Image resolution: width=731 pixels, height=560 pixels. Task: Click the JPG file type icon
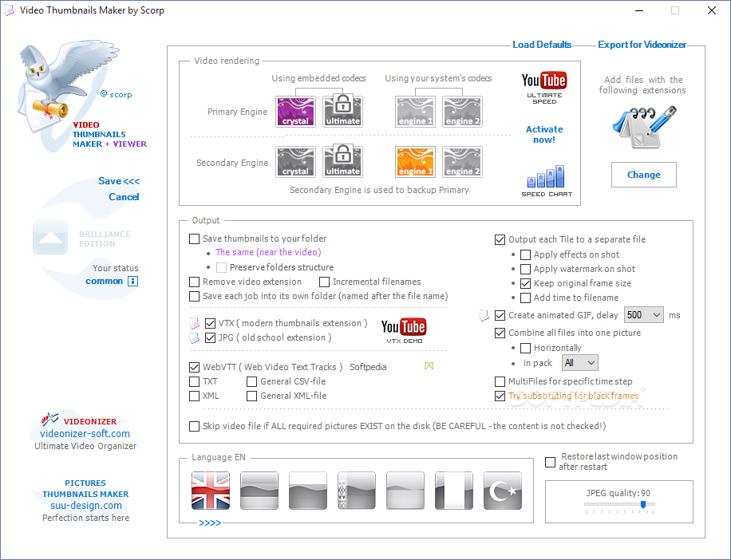coord(195,337)
